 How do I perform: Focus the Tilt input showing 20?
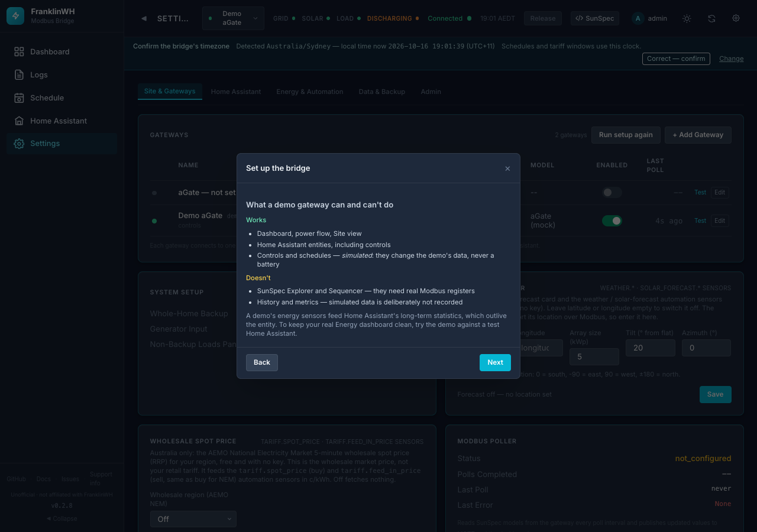(x=651, y=348)
